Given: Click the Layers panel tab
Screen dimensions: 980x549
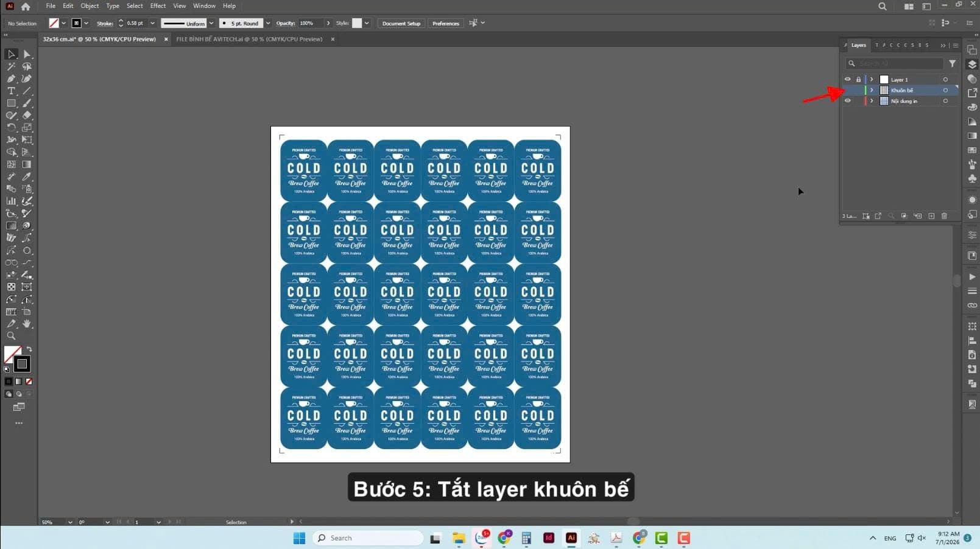Looking at the screenshot, I should point(858,45).
